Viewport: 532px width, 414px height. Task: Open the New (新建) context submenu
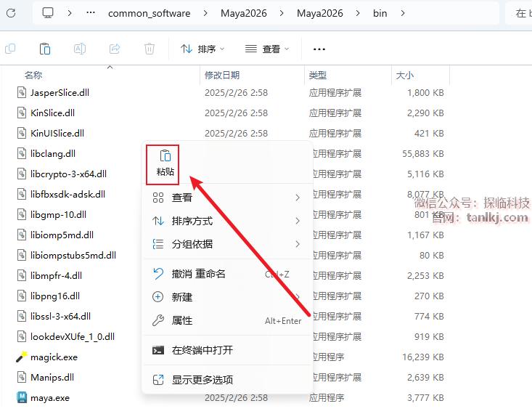coord(227,297)
